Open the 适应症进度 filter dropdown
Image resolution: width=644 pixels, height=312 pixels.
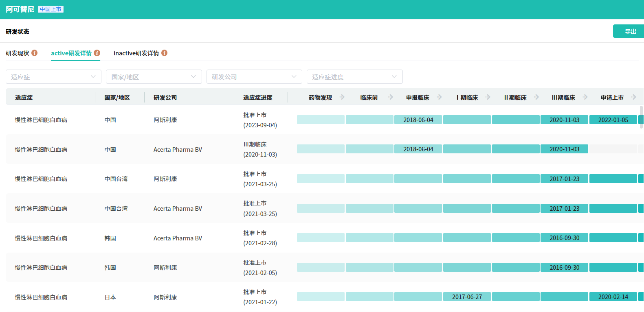pyautogui.click(x=354, y=77)
